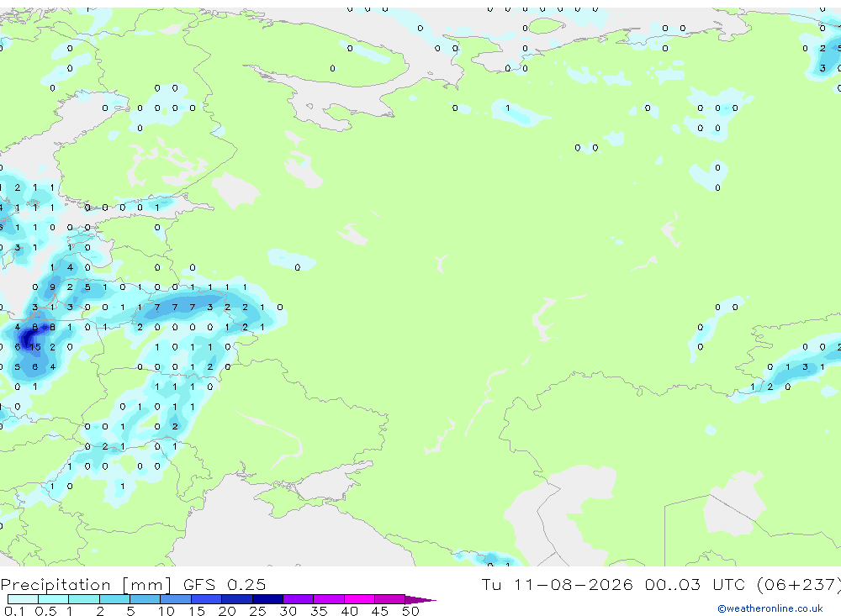Choose the 20–25 mm legend color box
The width and height of the screenshot is (841, 616).
tap(237, 599)
